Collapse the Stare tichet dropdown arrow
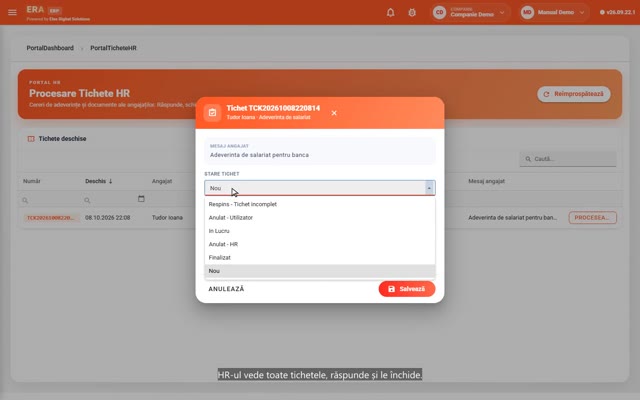This screenshot has height=400, width=640. coord(429,188)
